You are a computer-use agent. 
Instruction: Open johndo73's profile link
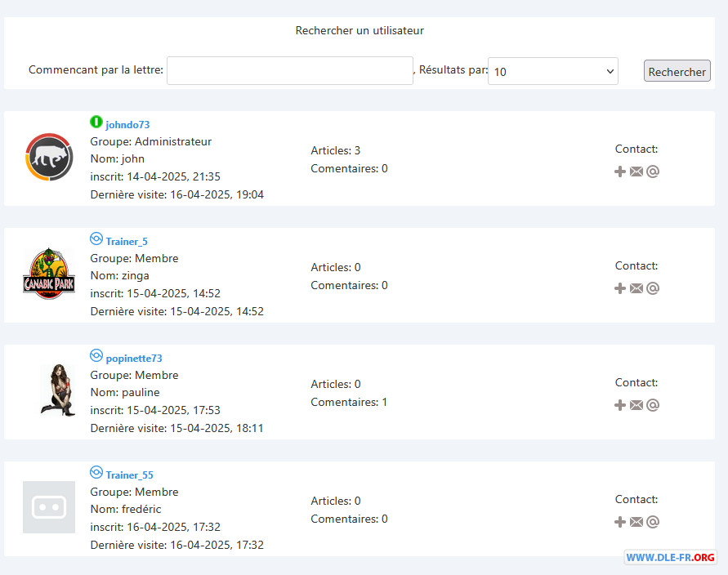[x=127, y=125]
